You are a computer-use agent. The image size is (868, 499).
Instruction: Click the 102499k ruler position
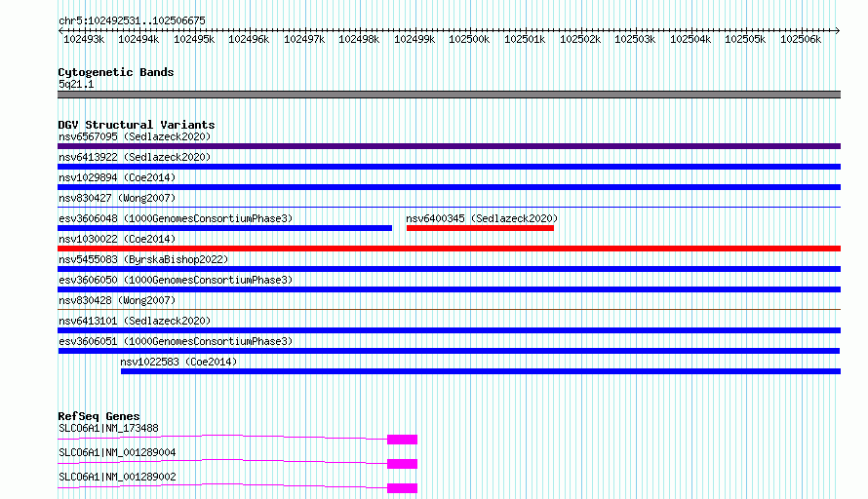click(414, 39)
